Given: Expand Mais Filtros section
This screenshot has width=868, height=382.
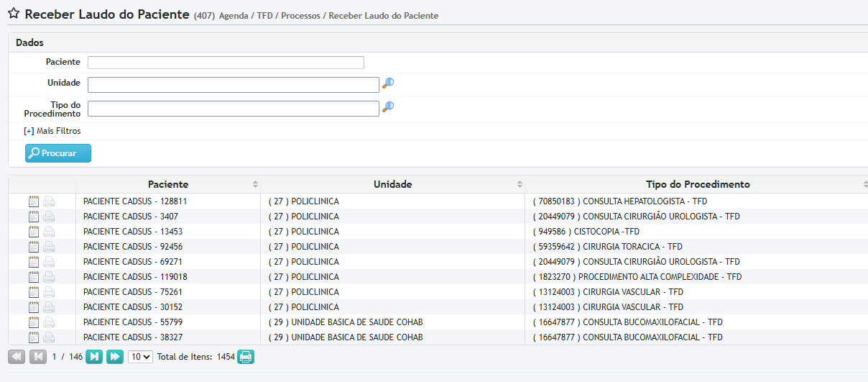Looking at the screenshot, I should coord(52,131).
